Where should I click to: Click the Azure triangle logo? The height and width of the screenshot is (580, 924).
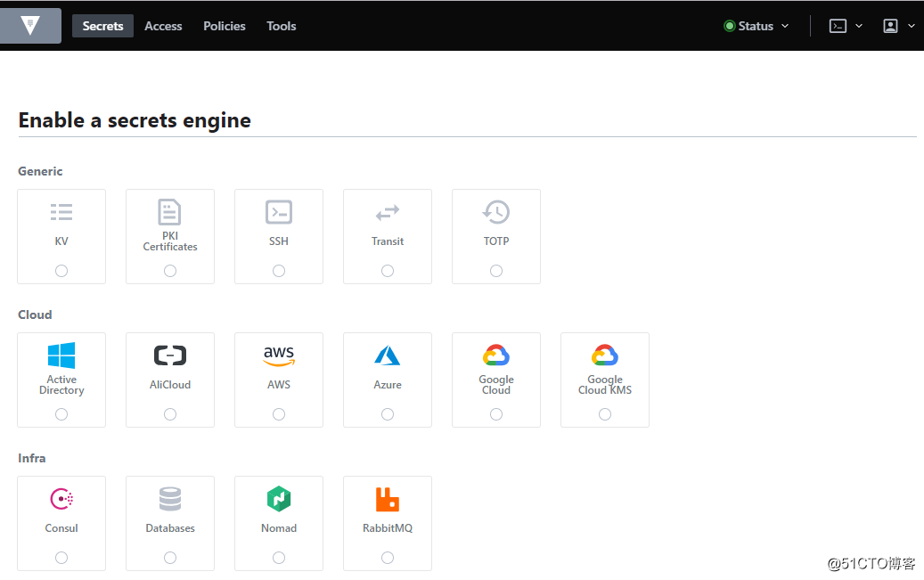[x=388, y=355]
